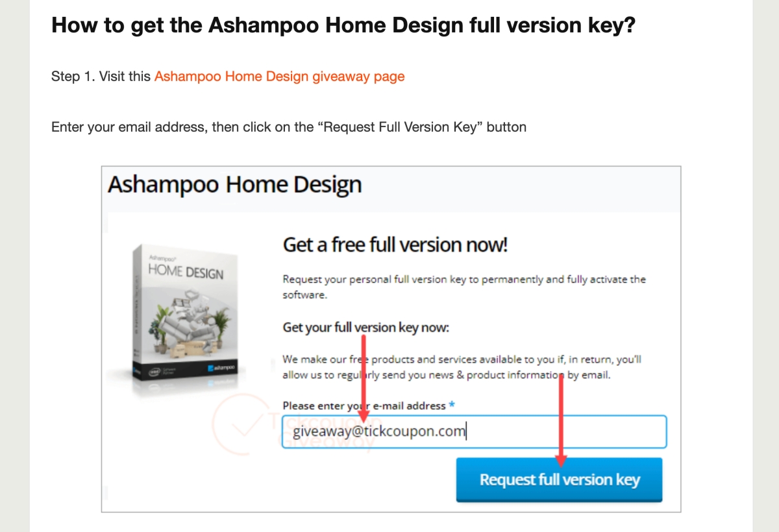Click the "HOME DESIGN" text on the product box
The image size is (779, 532).
185,271
